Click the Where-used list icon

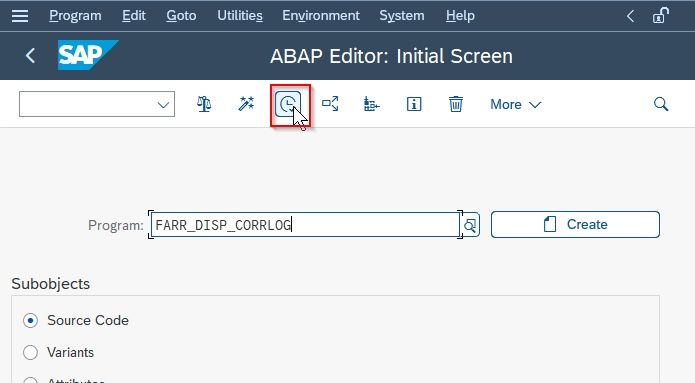tap(330, 104)
